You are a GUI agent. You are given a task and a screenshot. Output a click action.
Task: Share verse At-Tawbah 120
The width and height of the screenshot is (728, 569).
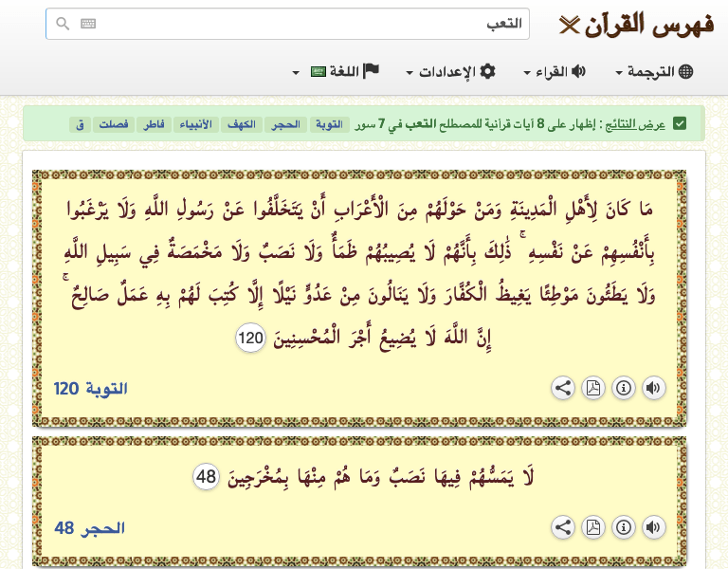563,388
